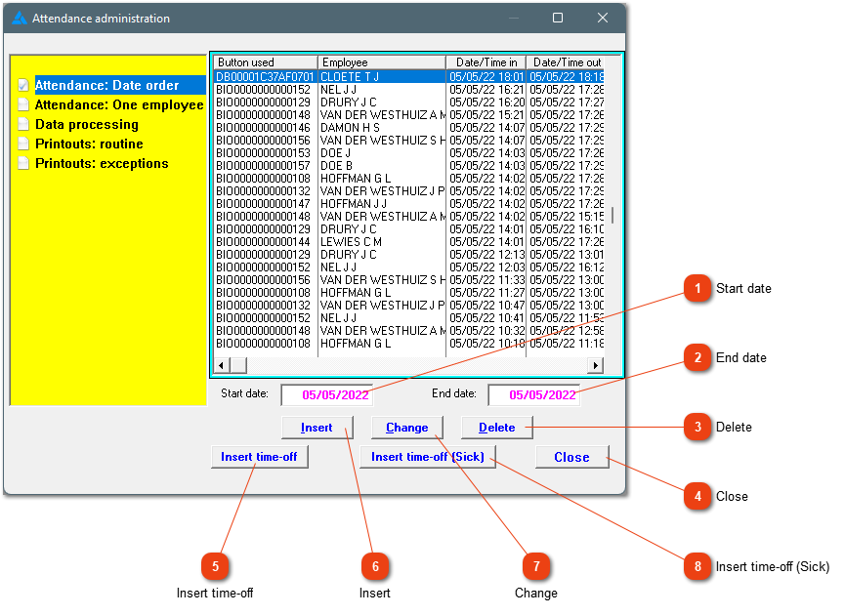Viewport: 845px width, 616px height.
Task: Click the list's left scroll arrow
Action: click(x=221, y=366)
